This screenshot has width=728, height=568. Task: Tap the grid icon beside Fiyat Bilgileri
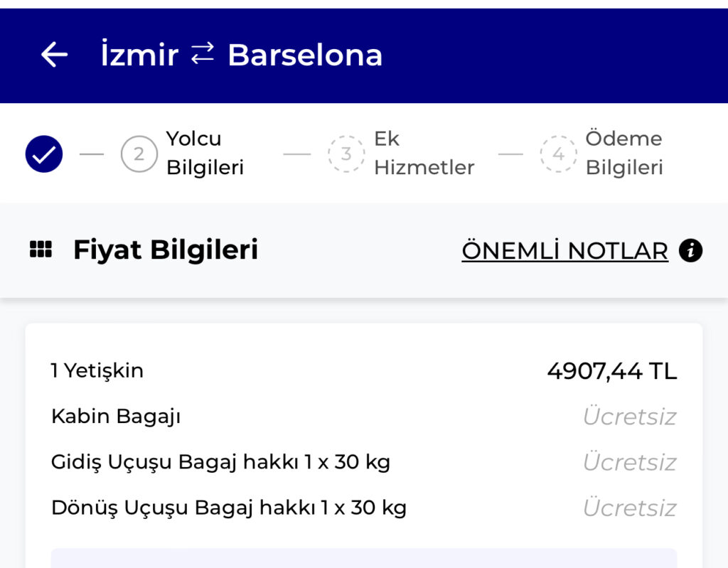pyautogui.click(x=41, y=250)
